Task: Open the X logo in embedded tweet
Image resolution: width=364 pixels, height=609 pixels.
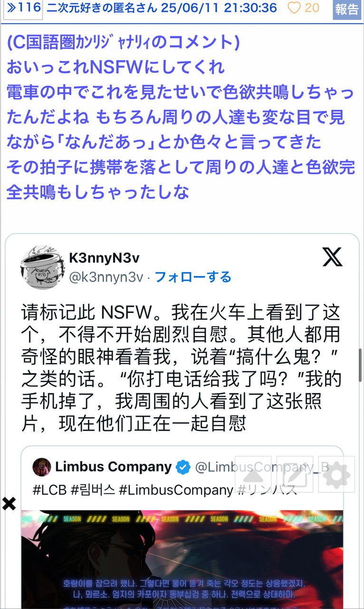Action: (332, 258)
